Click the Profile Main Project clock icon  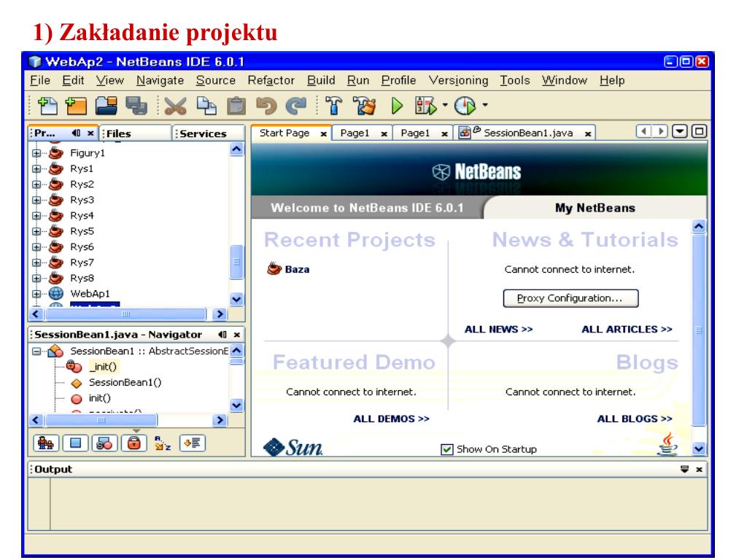465,105
